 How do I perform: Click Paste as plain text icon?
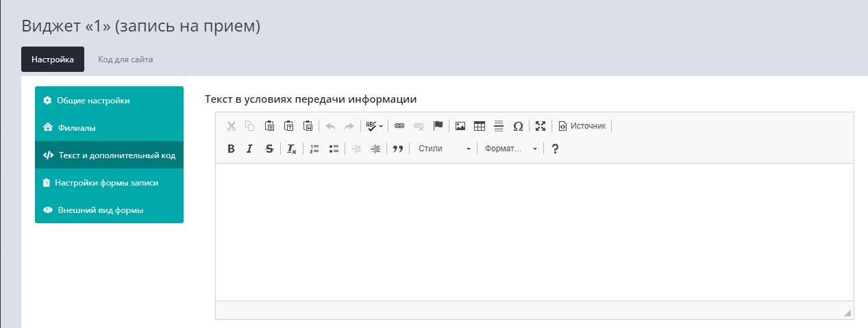point(288,126)
